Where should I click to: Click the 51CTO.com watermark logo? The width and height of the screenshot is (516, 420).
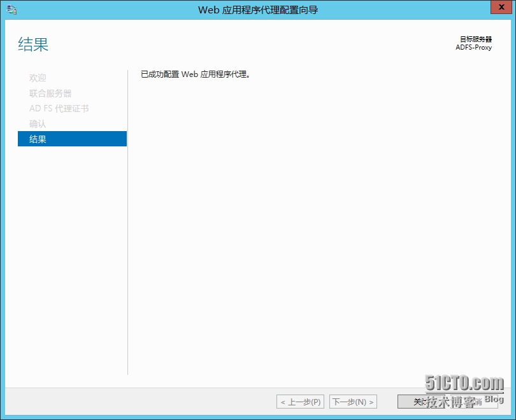[464, 383]
